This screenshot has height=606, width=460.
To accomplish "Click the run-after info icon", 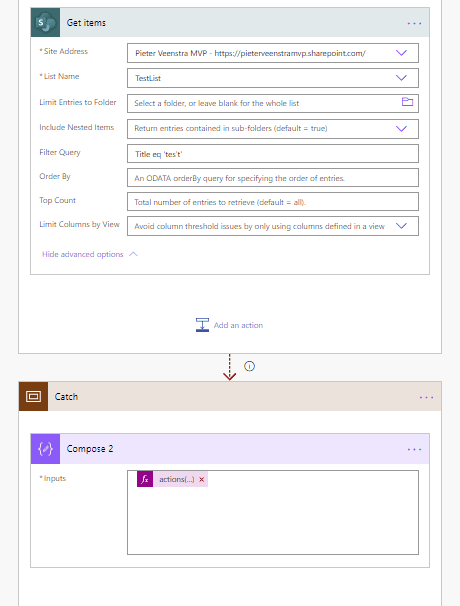I will pyautogui.click(x=249, y=366).
